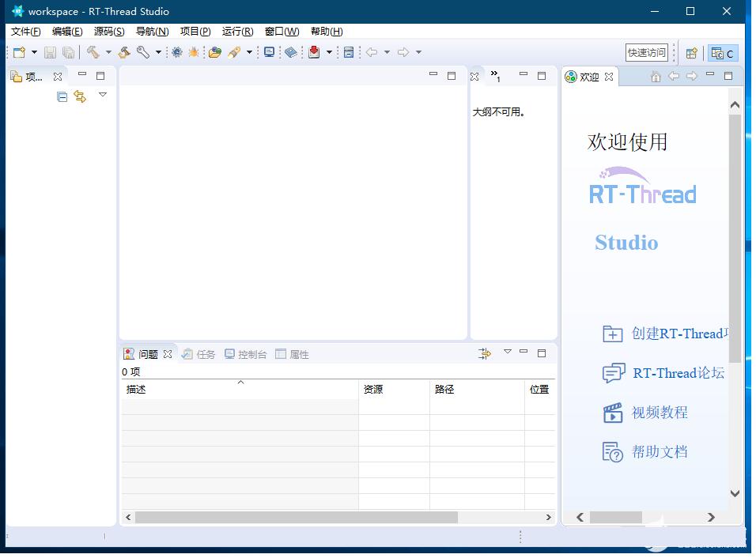756x558 pixels.
Task: Open the 项目(P) menu
Action: tap(195, 32)
